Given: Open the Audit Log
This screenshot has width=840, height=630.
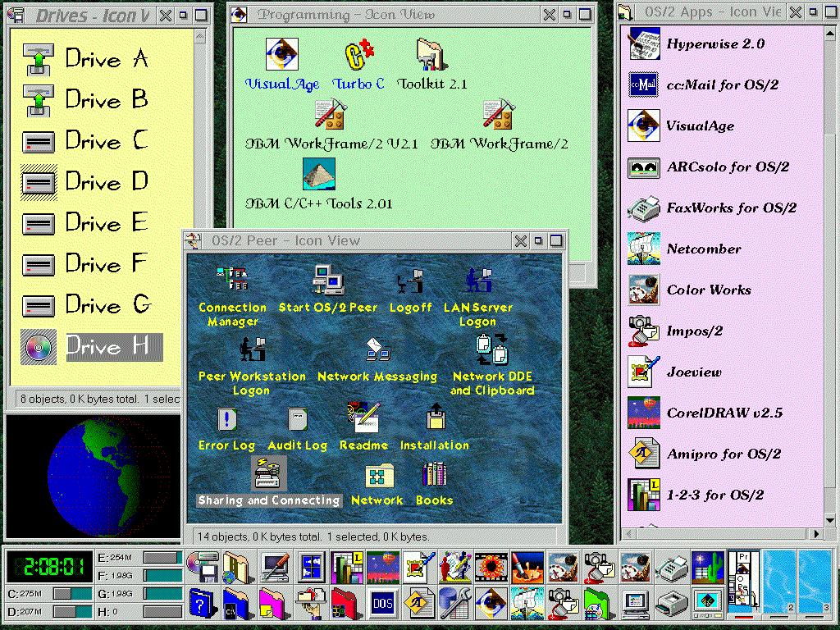Looking at the screenshot, I should pyautogui.click(x=297, y=419).
